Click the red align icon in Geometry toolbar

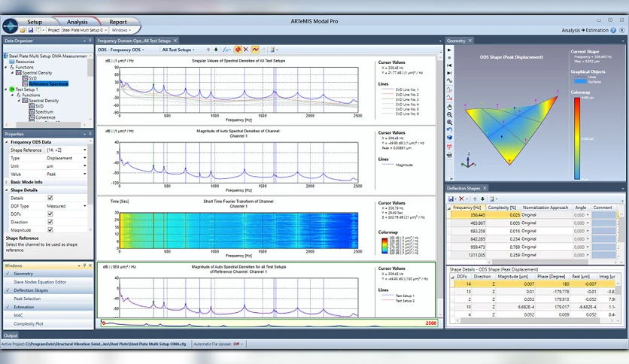pyautogui.click(x=449, y=147)
